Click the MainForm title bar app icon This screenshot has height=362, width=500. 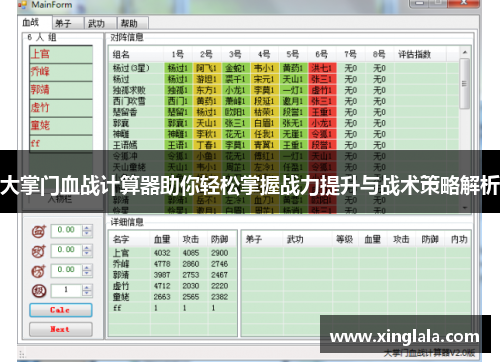point(23,5)
